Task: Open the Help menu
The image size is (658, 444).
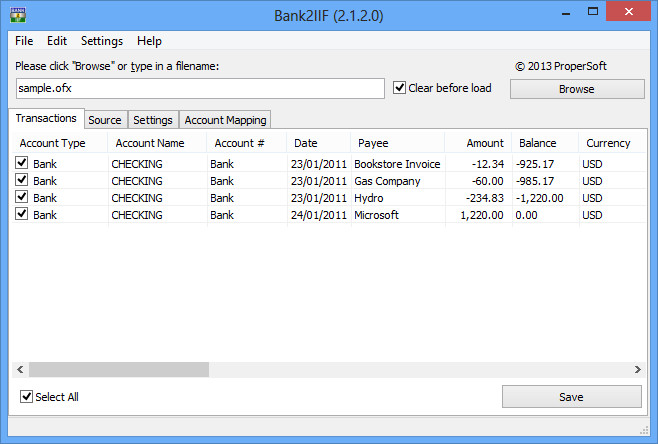Action: [x=149, y=41]
